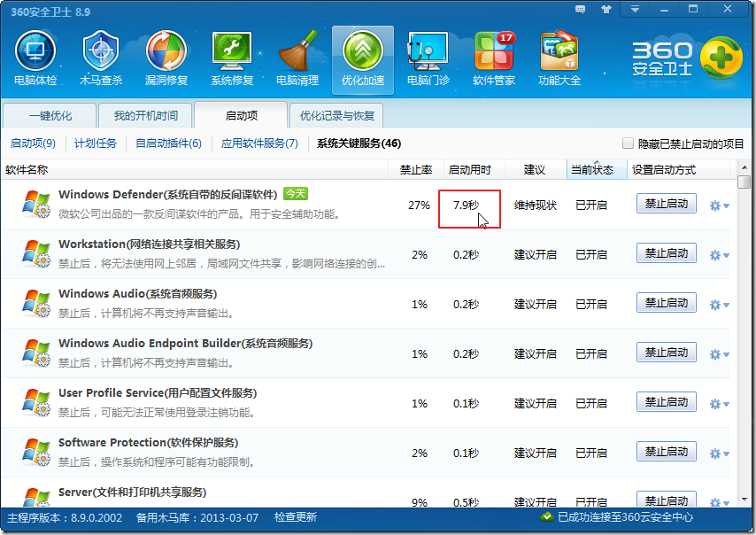Click the Software Protection service icon
Viewport: 756px width, 535px height.
click(x=35, y=453)
